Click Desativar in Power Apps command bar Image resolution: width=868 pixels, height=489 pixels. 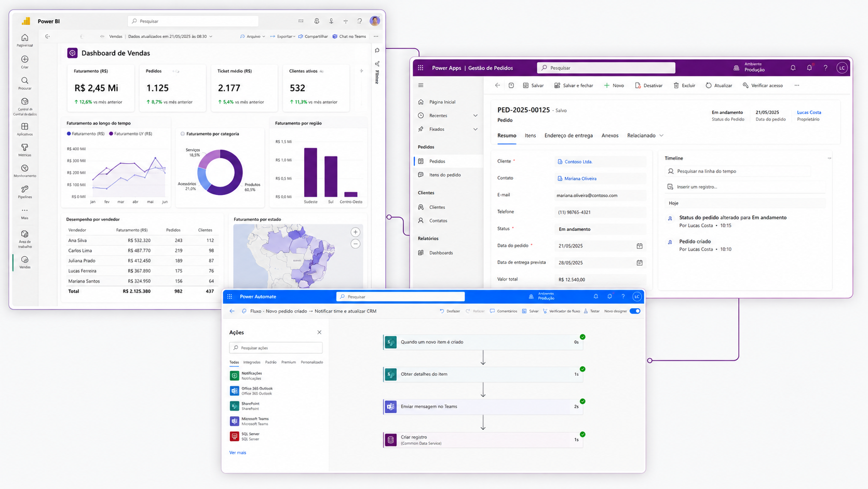648,85
